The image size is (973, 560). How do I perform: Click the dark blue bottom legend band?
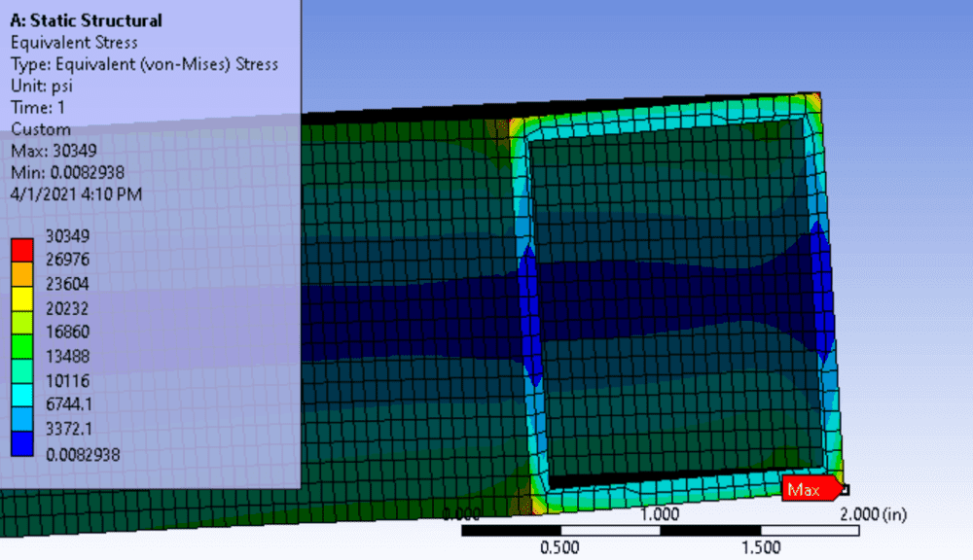coord(22,440)
